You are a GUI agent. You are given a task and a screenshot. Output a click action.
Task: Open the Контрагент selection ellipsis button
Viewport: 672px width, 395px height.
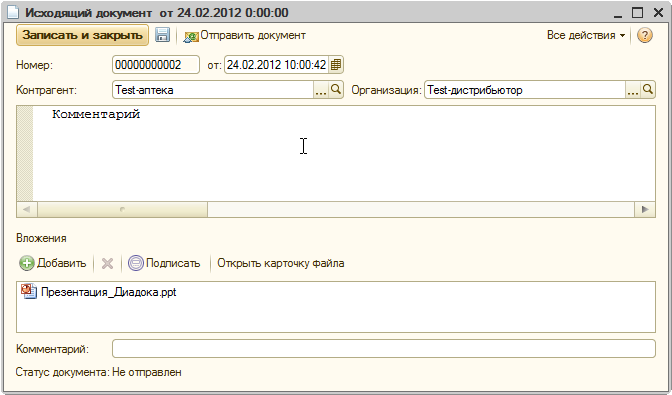tap(321, 90)
